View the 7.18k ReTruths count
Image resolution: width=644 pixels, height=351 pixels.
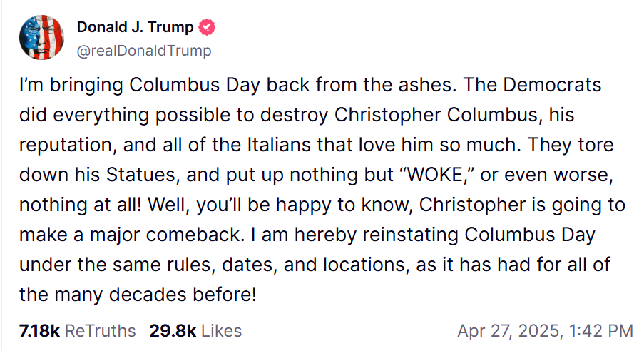tap(40, 331)
